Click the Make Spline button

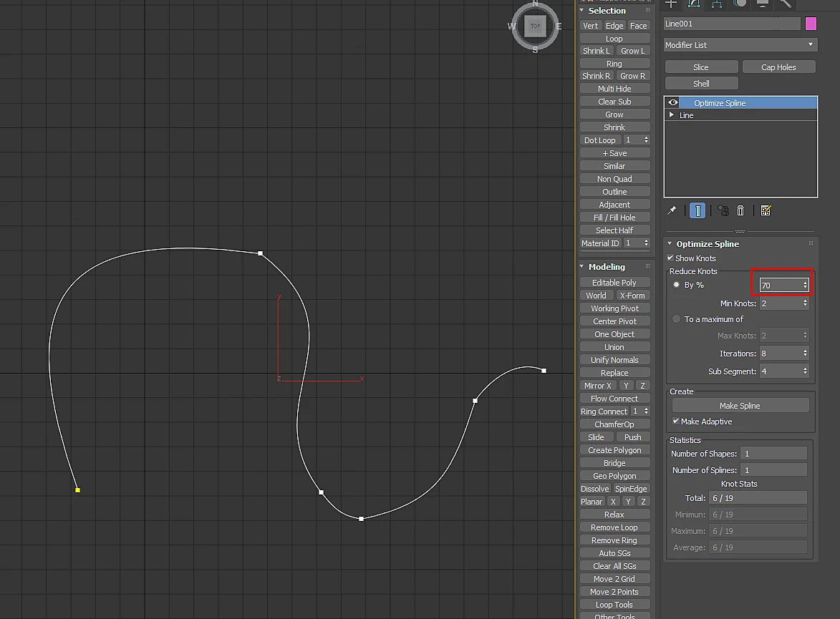tap(740, 405)
